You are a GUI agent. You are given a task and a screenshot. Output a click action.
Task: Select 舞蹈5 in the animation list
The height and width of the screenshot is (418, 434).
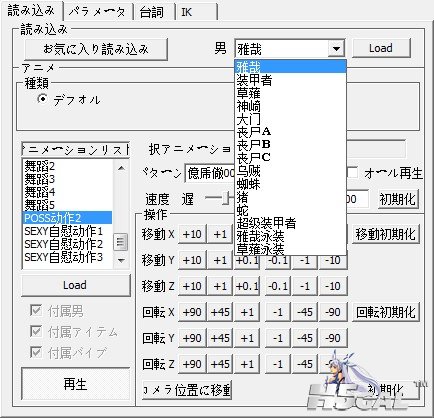coord(67,205)
